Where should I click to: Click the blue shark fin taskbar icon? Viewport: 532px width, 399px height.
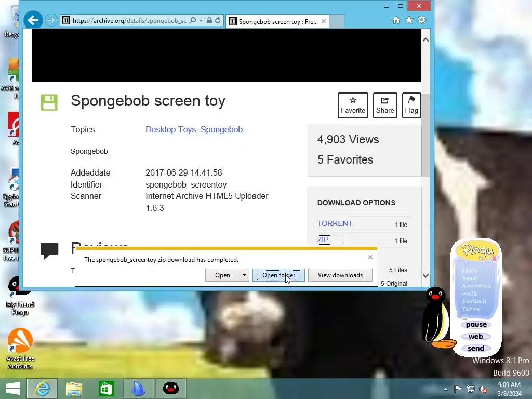tap(138, 389)
